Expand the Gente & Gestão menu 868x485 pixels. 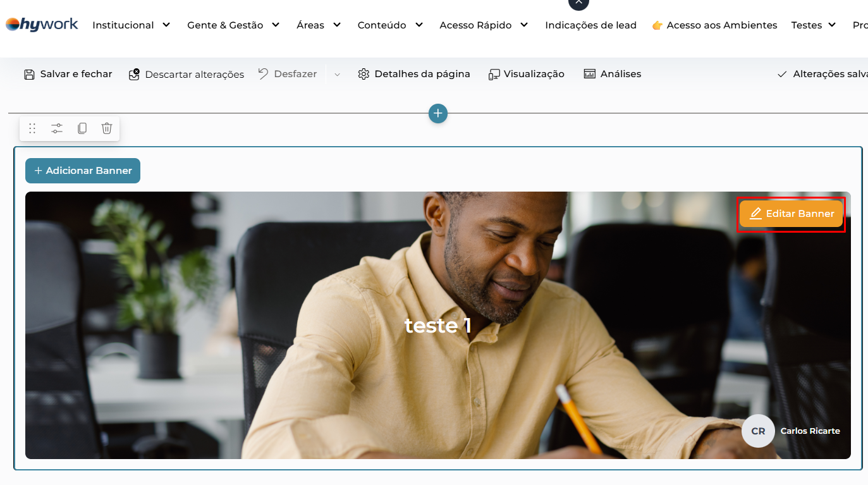click(x=233, y=25)
